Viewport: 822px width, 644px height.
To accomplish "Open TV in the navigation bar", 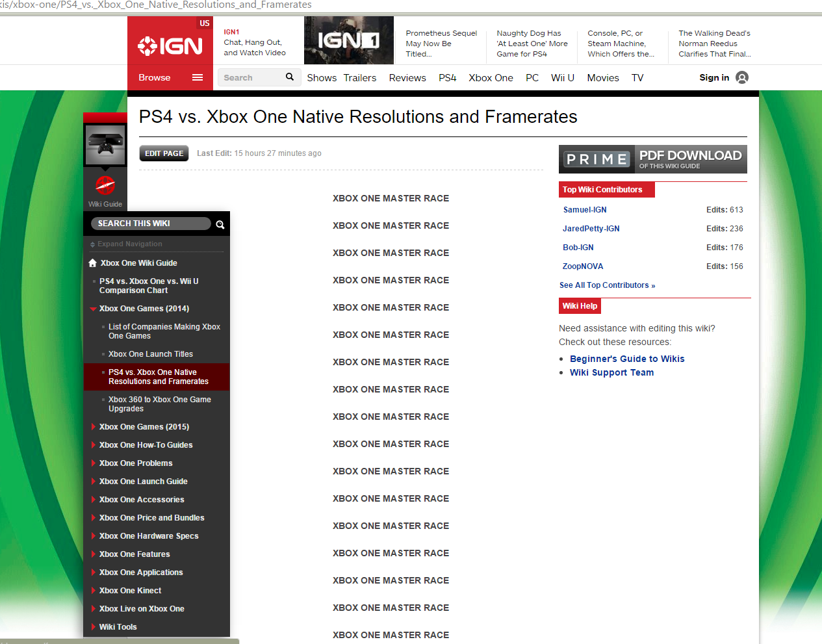I will pos(637,78).
